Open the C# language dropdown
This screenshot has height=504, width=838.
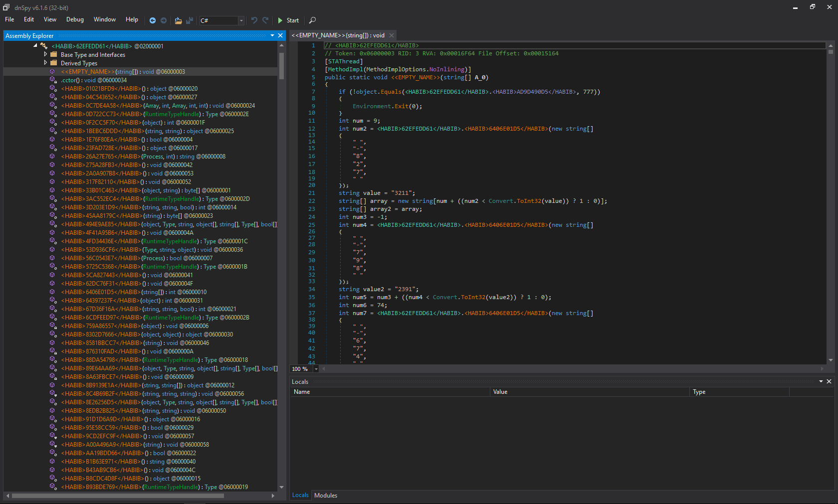click(241, 20)
